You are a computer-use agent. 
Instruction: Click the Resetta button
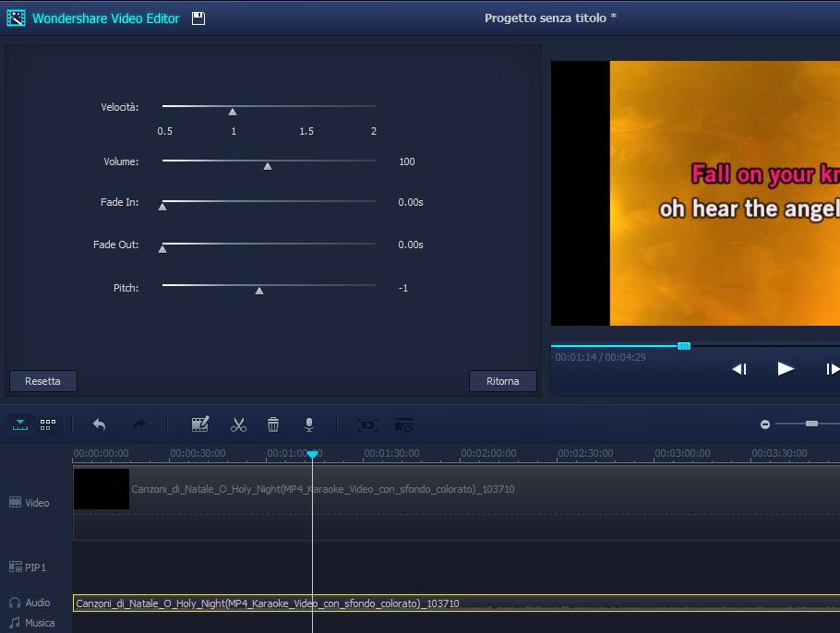point(42,381)
